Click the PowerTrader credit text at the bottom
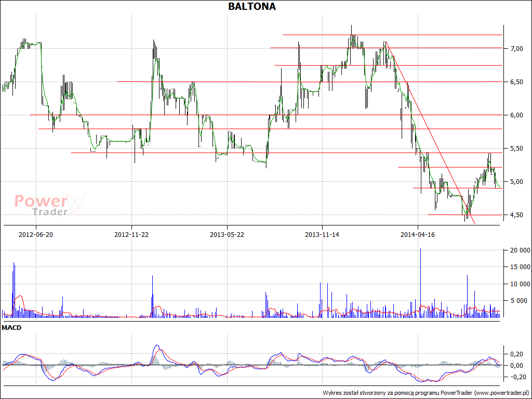The height and width of the screenshot is (399, 532). [426, 393]
